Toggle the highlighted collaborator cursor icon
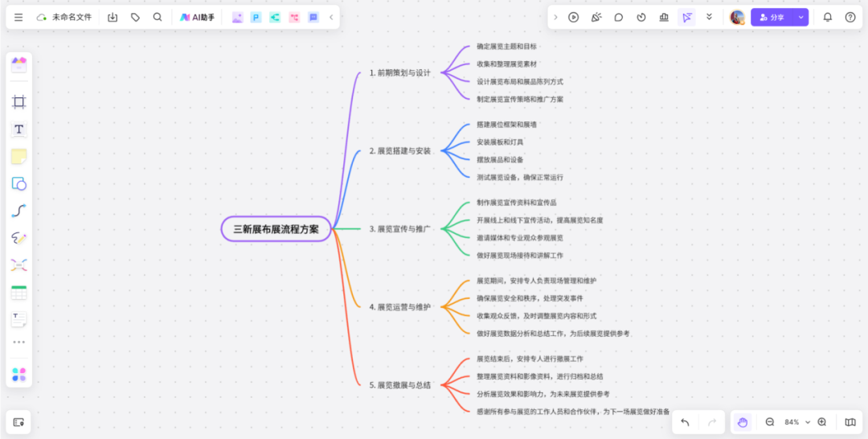This screenshot has height=439, width=868. point(687,18)
